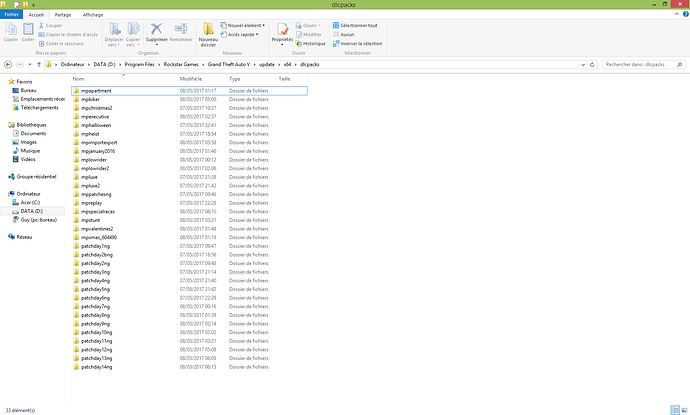Open address bar history dropdown
This screenshot has height=415, width=690.
point(583,65)
